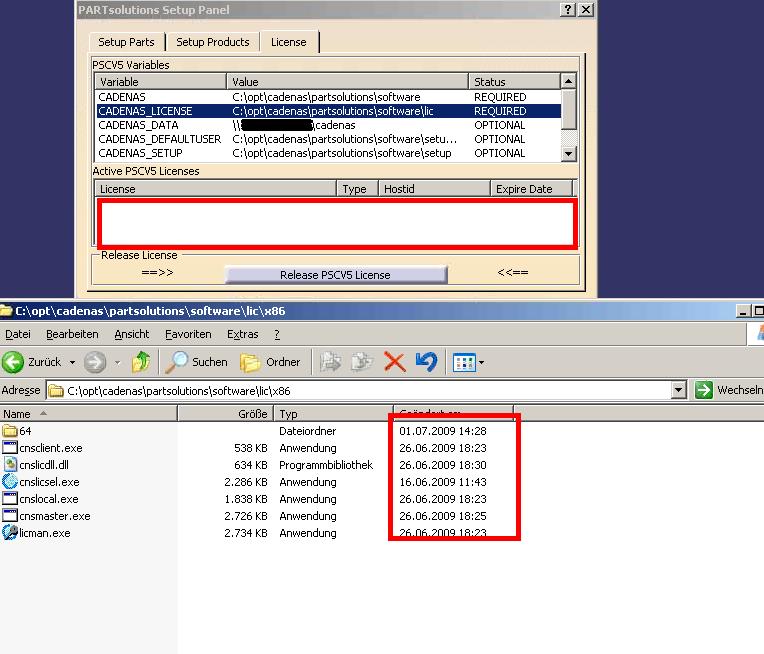Click the variables list scroll down arrow
Image resolution: width=764 pixels, height=654 pixels.
click(569, 154)
